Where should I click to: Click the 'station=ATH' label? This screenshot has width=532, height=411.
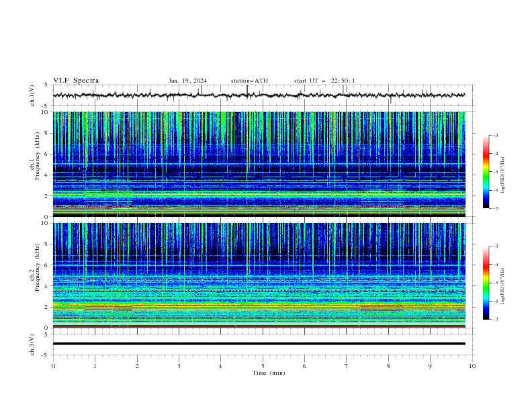[249, 81]
